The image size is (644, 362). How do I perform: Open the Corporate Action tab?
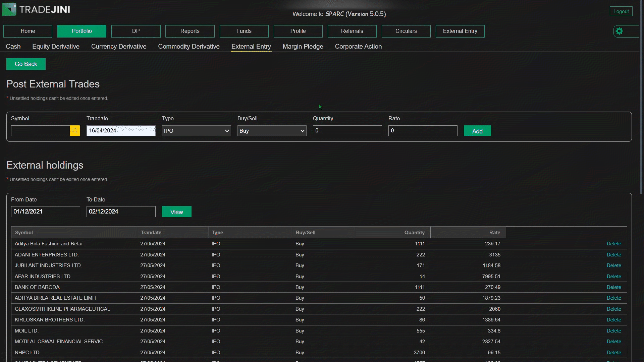click(x=358, y=47)
